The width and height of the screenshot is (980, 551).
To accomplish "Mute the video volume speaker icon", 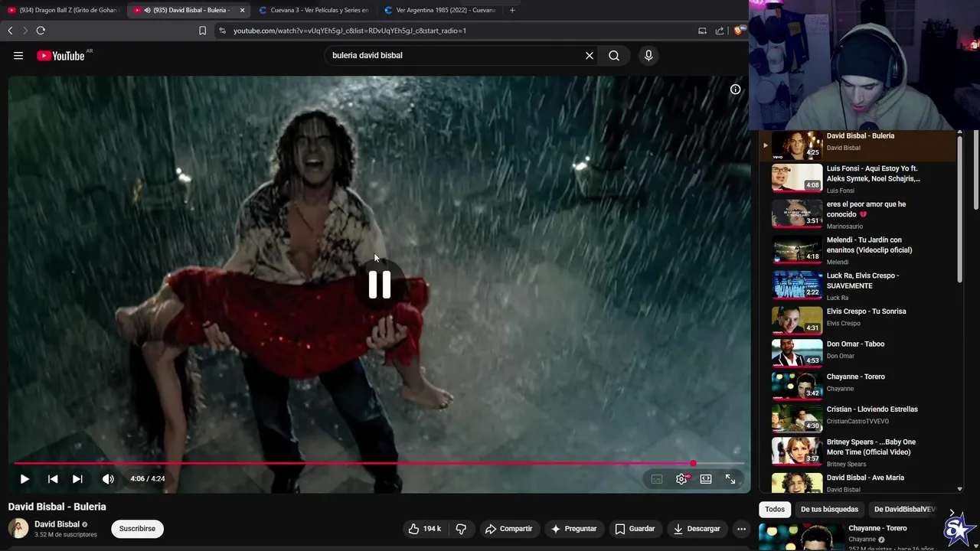I will point(108,479).
